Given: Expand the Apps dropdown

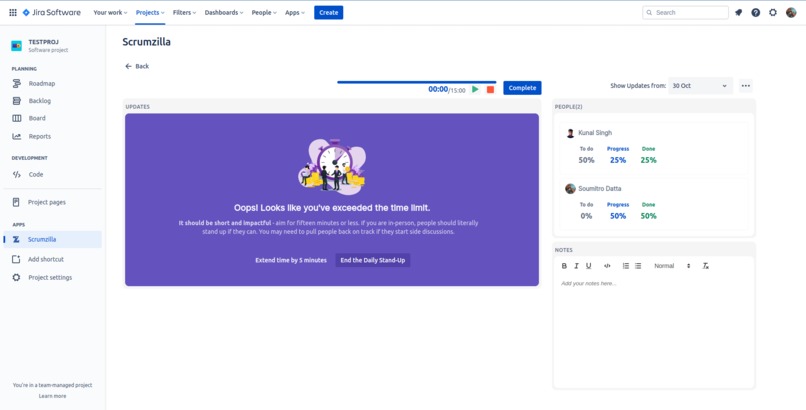Looking at the screenshot, I should coord(295,12).
